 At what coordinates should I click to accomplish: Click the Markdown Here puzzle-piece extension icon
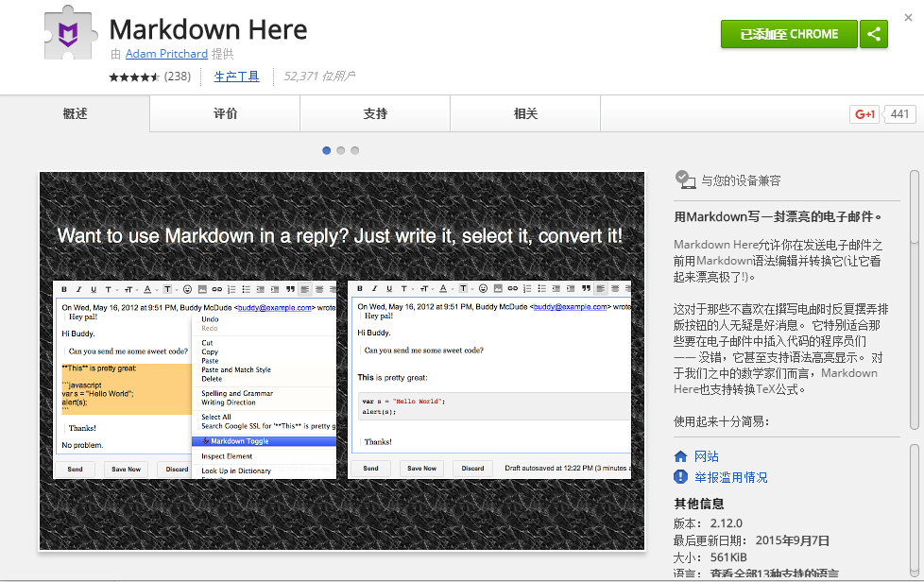pyautogui.click(x=71, y=33)
